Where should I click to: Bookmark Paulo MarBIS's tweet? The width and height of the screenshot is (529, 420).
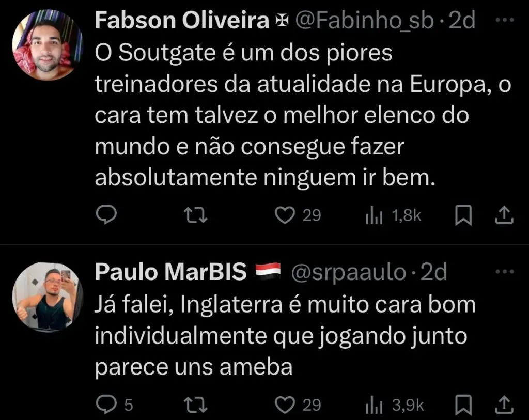(x=462, y=405)
